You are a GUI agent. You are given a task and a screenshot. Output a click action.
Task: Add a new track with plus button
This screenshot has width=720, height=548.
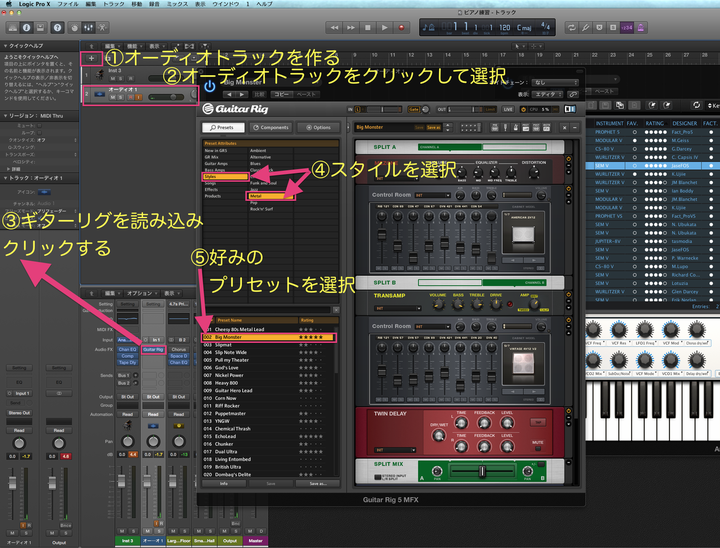point(91,58)
